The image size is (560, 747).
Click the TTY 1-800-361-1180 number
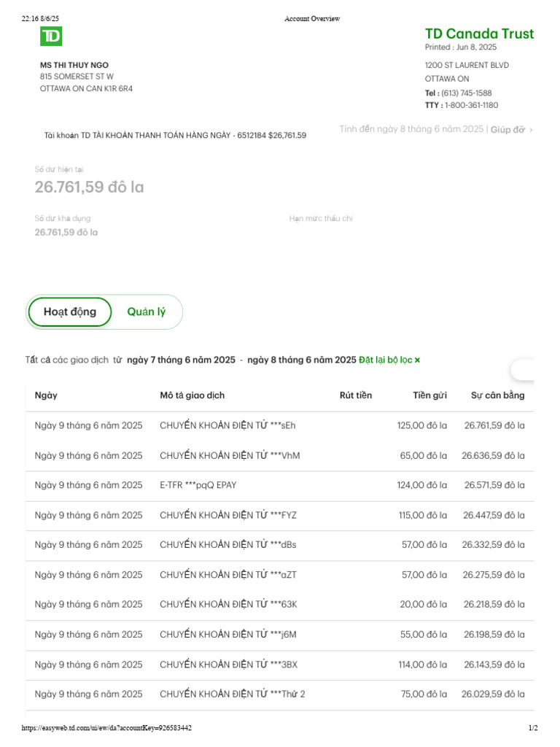pyautogui.click(x=472, y=105)
